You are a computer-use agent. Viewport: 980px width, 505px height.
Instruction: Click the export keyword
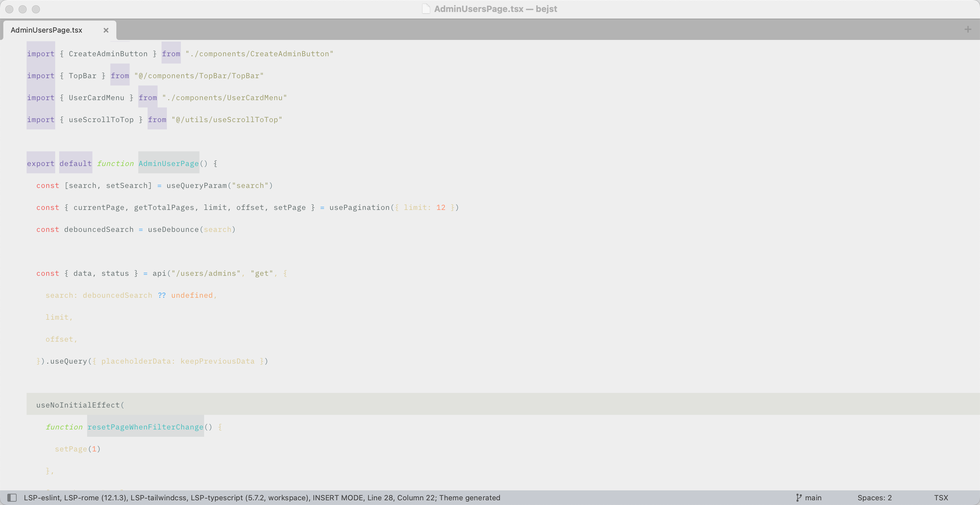coord(41,163)
